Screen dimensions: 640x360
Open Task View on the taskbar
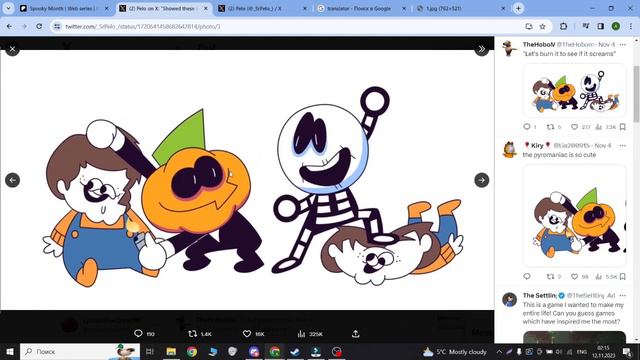(150, 351)
